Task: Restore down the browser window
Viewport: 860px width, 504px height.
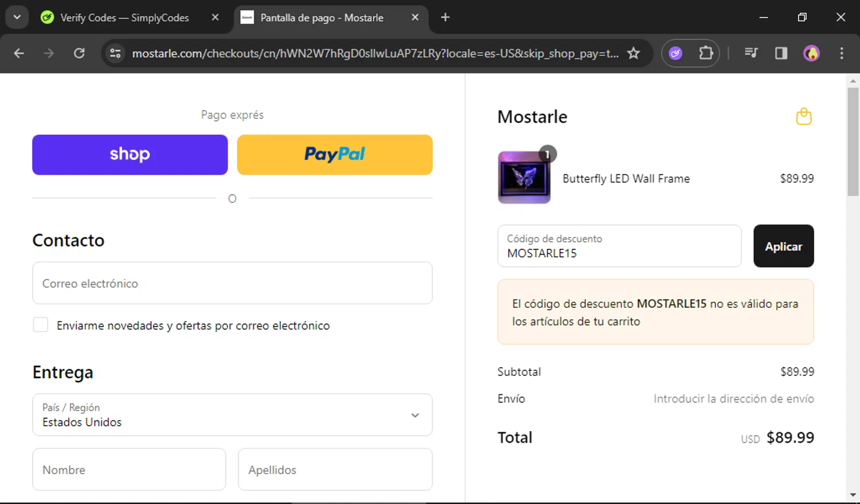Action: pos(802,17)
